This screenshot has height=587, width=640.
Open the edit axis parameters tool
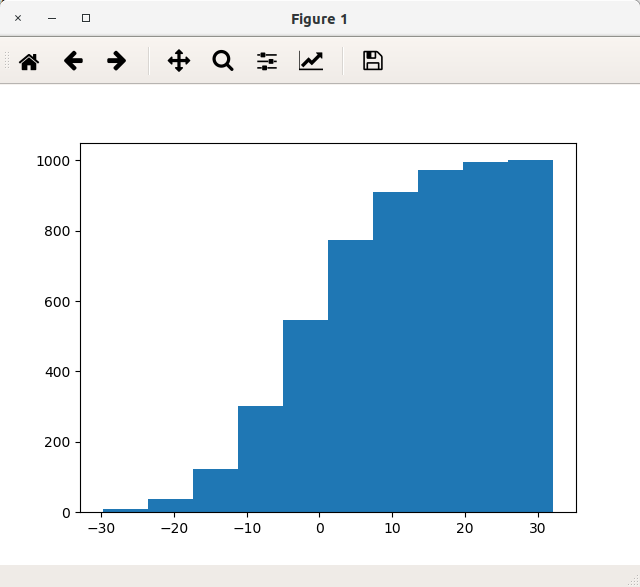point(311,61)
